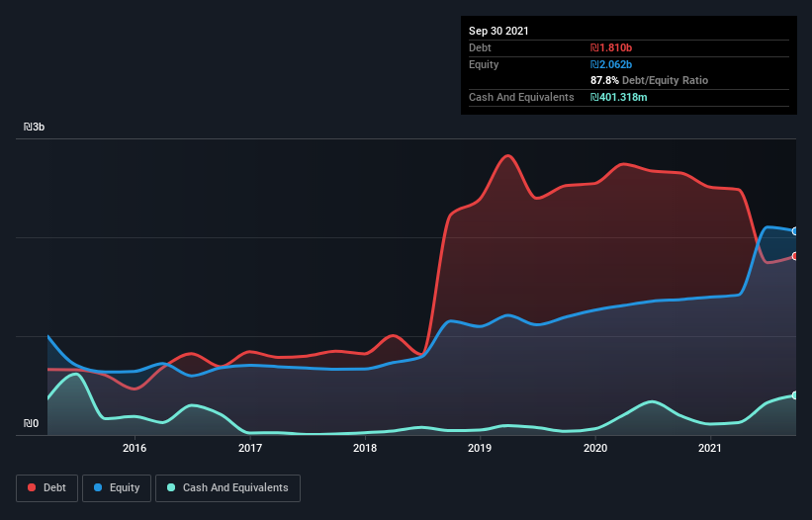
Task: Click the Equity row label in tooltip
Action: click(484, 64)
